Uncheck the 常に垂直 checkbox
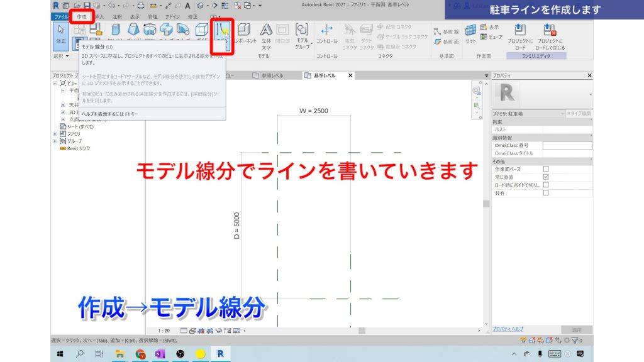 click(x=547, y=178)
